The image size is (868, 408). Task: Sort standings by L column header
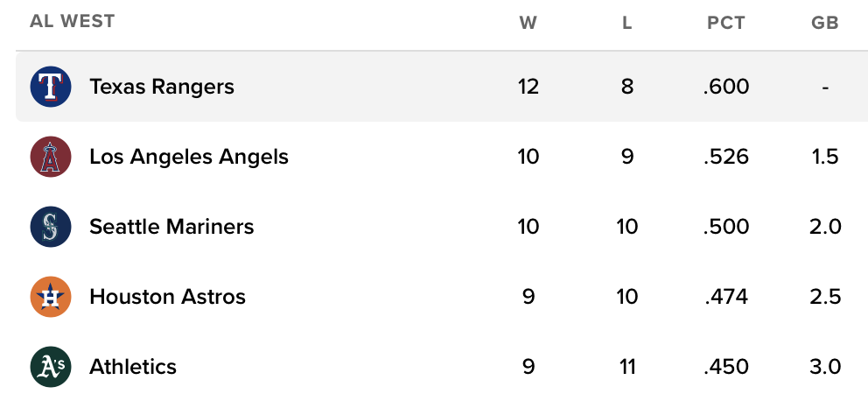click(626, 23)
